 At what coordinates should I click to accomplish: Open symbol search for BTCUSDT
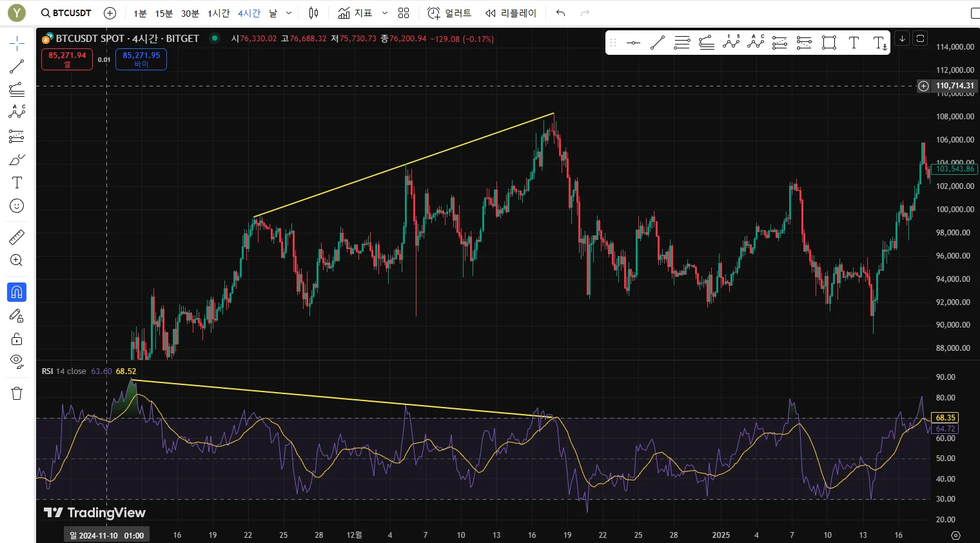pos(66,13)
